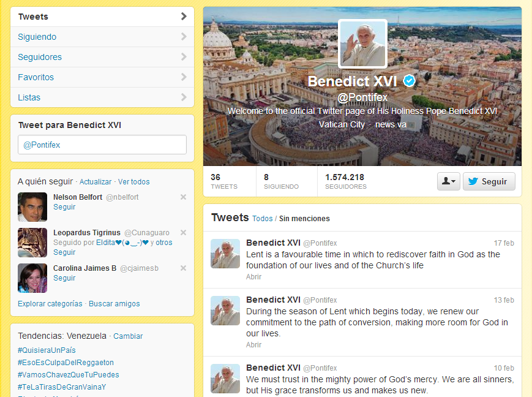
Task: Click Nelson Belfort's avatar picture
Action: pyautogui.click(x=32, y=207)
